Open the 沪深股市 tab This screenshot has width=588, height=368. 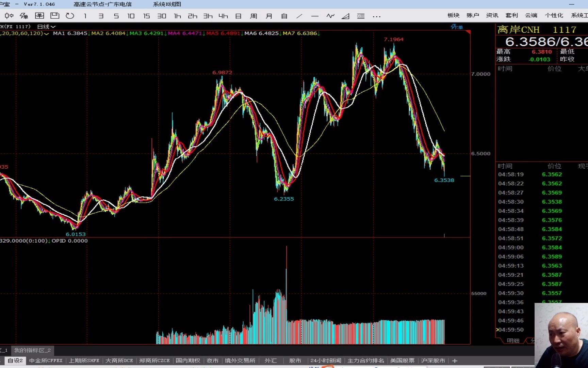(x=433, y=361)
